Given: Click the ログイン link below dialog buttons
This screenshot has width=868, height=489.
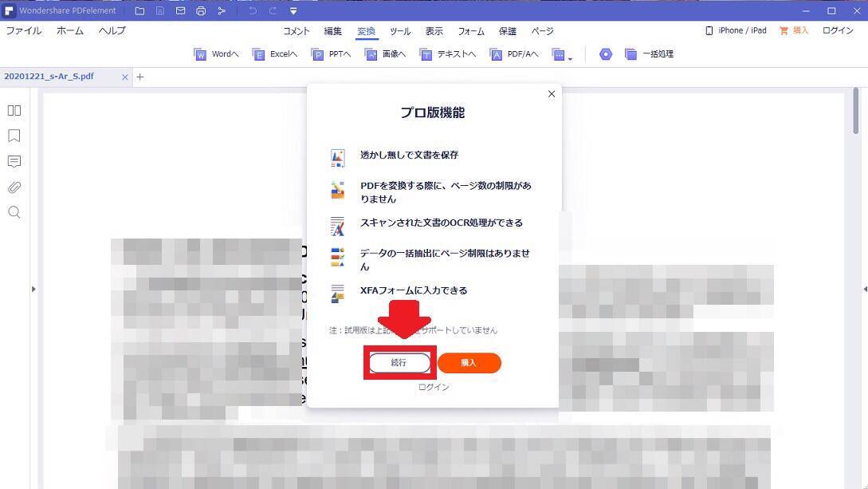Looking at the screenshot, I should (x=434, y=387).
